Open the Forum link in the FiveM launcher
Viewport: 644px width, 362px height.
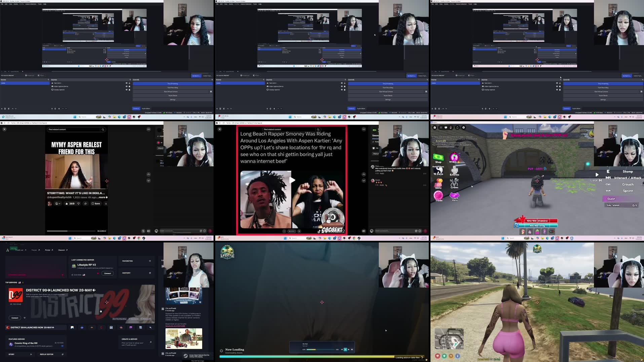click(x=36, y=250)
